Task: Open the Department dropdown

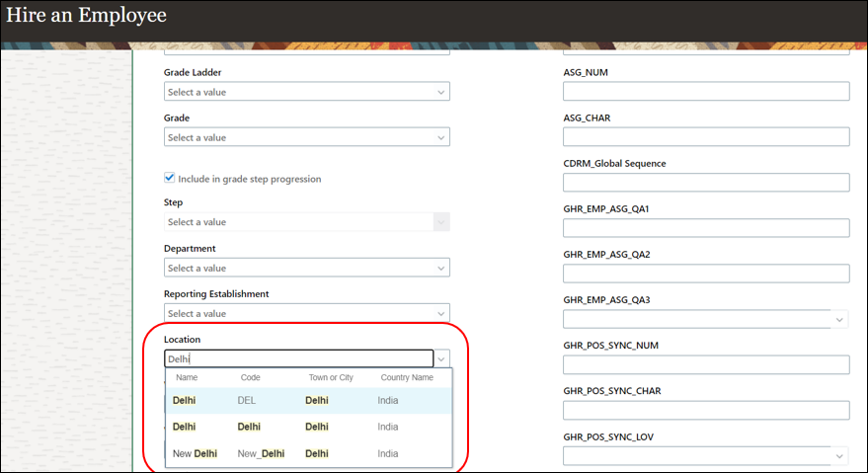Action: [440, 268]
